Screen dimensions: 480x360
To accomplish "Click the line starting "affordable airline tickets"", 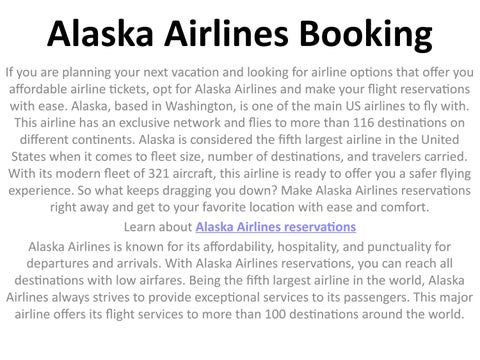I will (x=240, y=89).
